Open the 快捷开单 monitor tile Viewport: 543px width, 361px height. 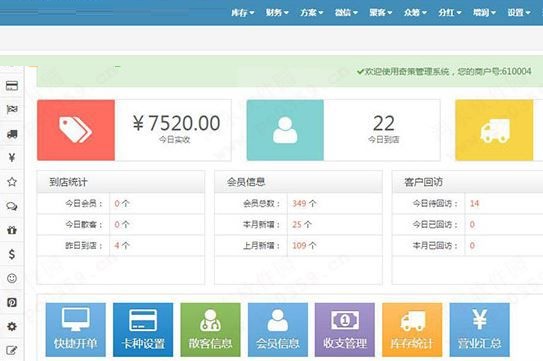(75, 329)
